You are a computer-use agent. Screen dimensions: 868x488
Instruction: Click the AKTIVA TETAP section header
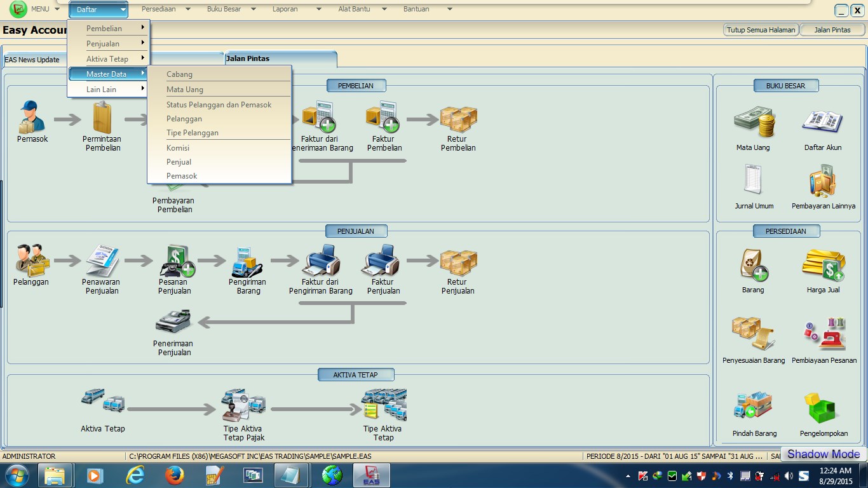[356, 375]
